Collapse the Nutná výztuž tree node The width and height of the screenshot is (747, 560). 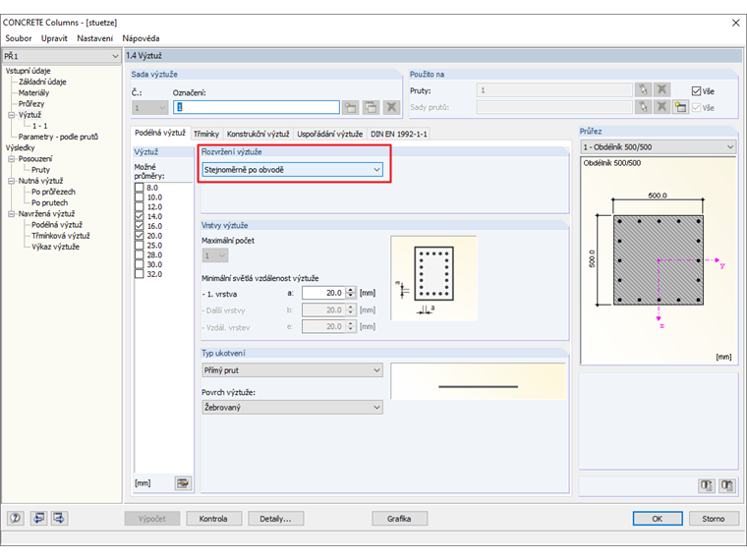pyautogui.click(x=12, y=181)
